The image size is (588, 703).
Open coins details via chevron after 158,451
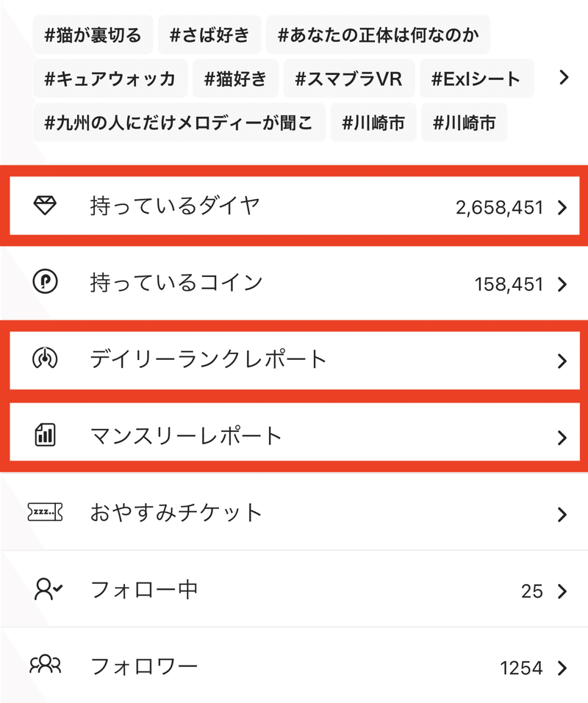click(x=562, y=284)
